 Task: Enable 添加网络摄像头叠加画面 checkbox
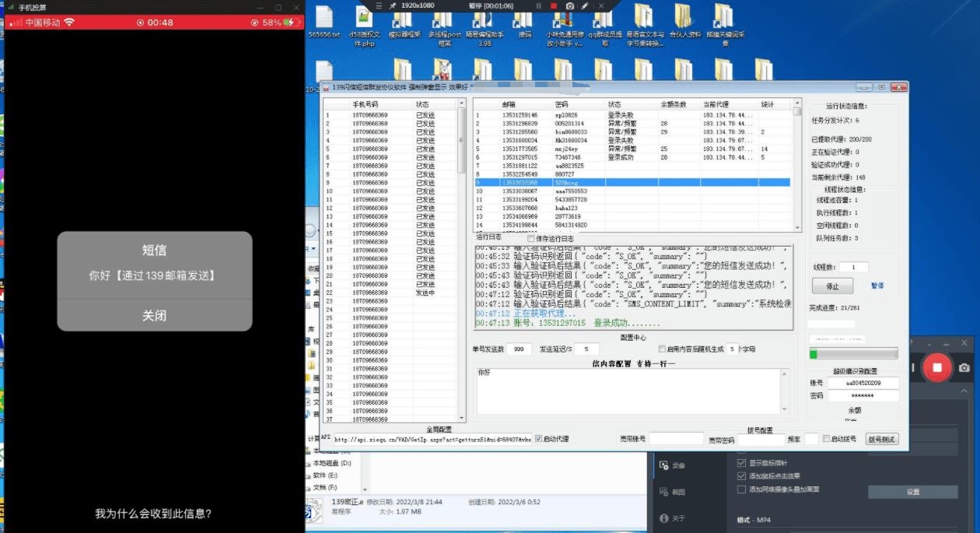[x=741, y=489]
